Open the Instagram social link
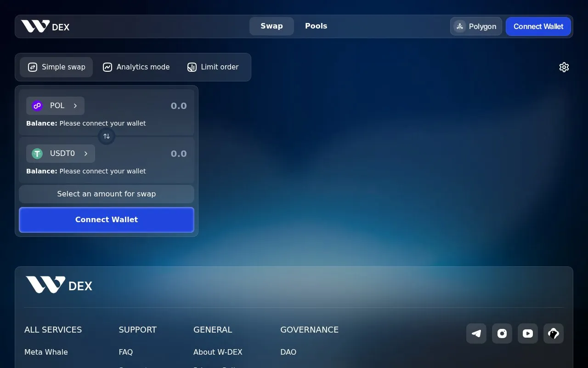 point(502,333)
